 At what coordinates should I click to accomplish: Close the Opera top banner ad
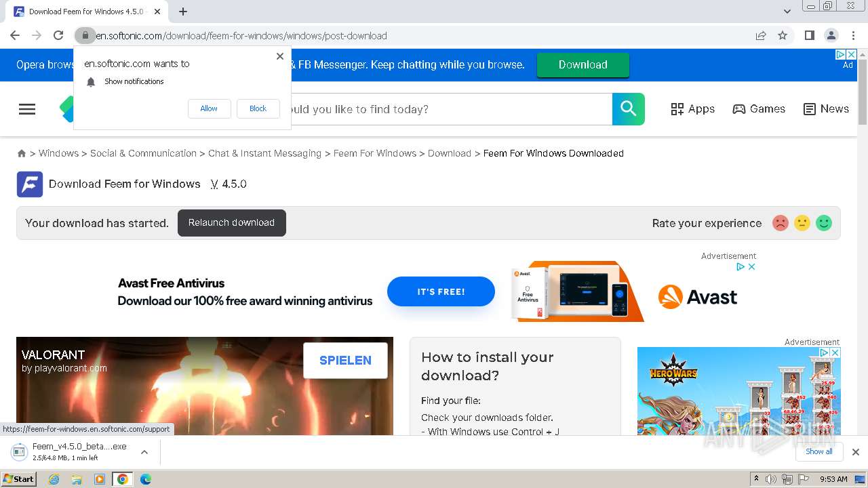point(852,54)
